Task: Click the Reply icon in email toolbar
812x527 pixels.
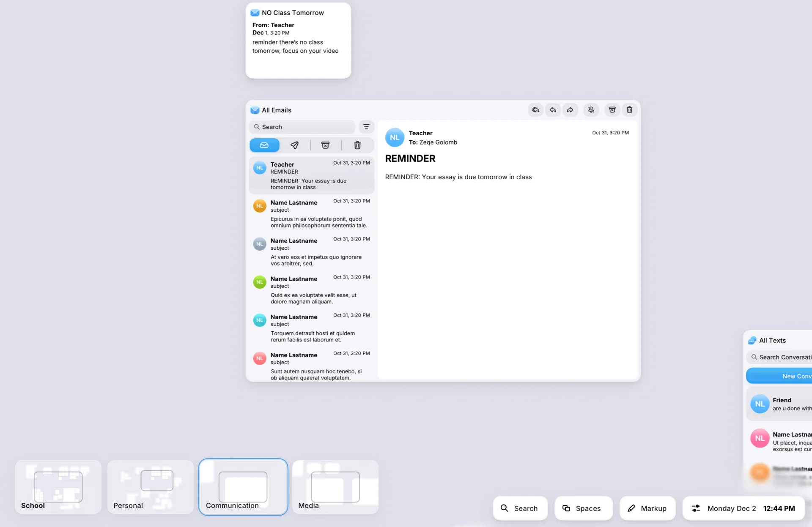Action: (553, 110)
